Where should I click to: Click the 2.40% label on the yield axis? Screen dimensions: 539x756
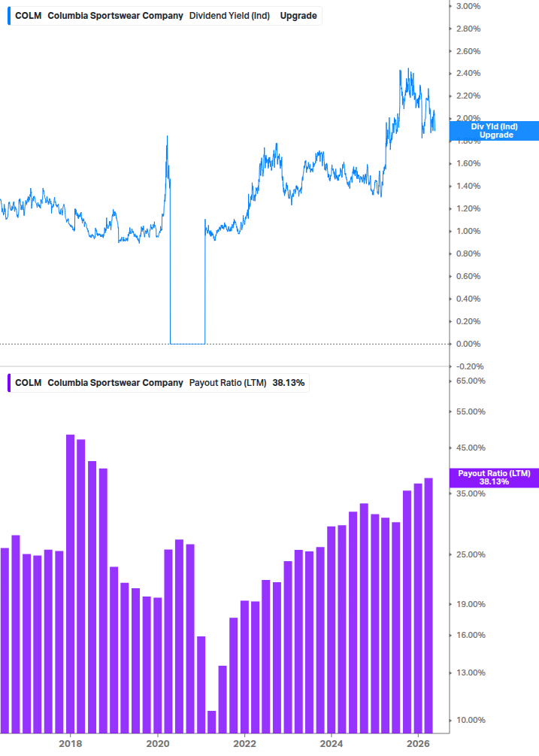(468, 73)
